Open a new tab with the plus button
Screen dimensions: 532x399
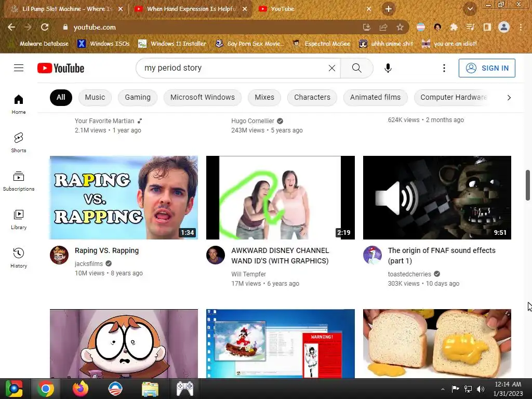click(x=389, y=9)
